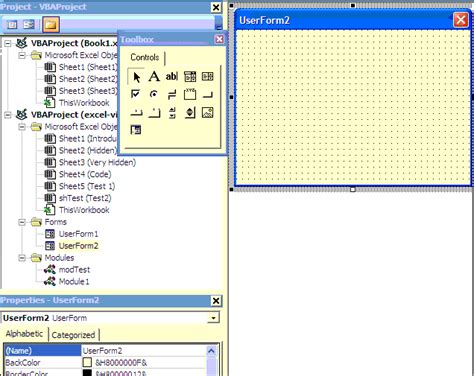Click the Forms folder label
The width and height of the screenshot is (474, 376).
click(56, 222)
